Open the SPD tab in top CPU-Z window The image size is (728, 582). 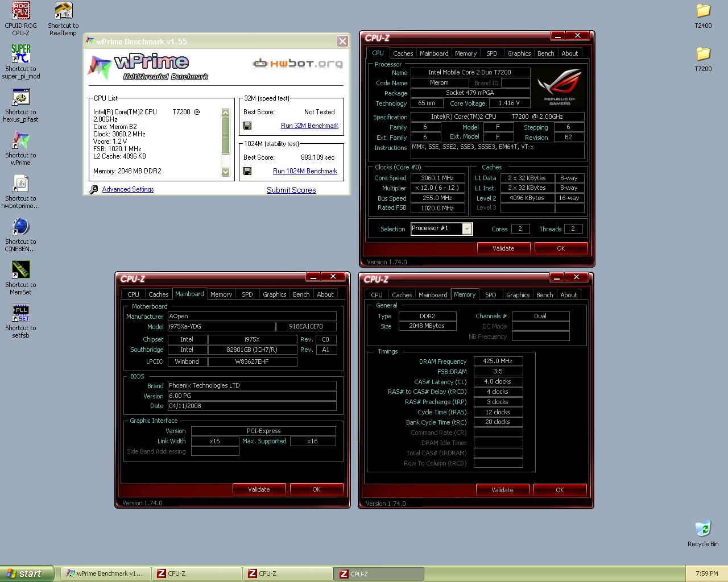coord(491,53)
